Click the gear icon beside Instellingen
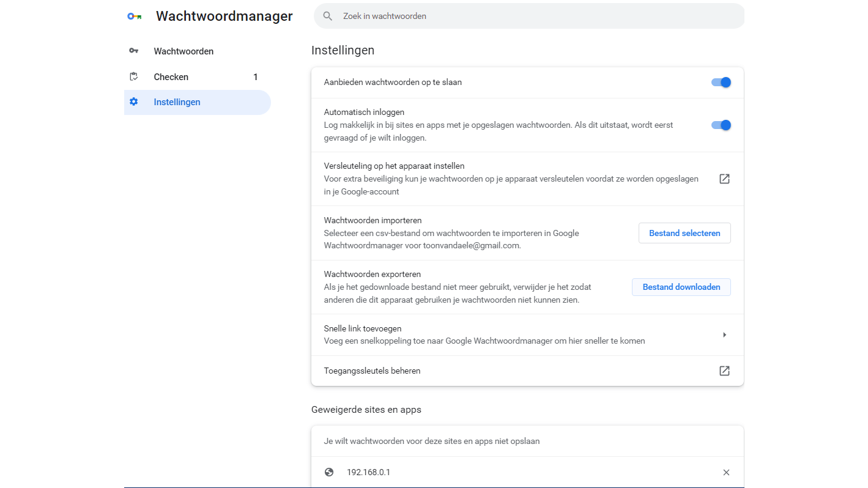868x488 pixels. pos(134,102)
